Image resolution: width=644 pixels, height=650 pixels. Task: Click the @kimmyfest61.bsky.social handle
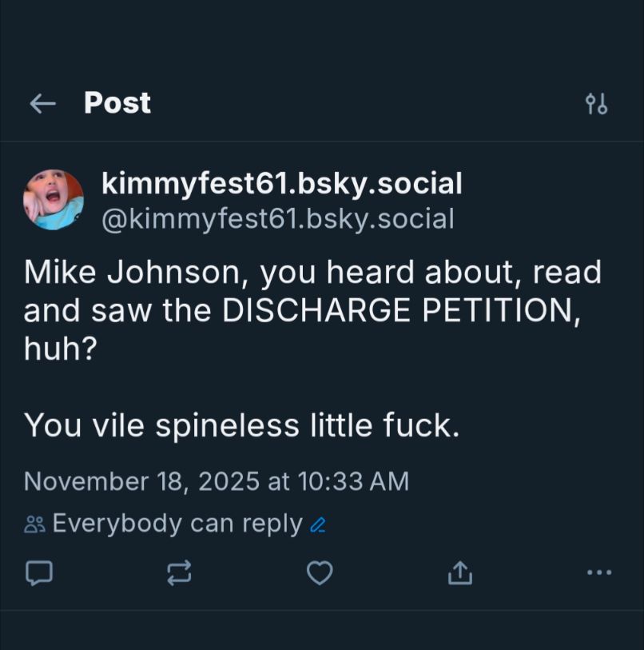277,218
